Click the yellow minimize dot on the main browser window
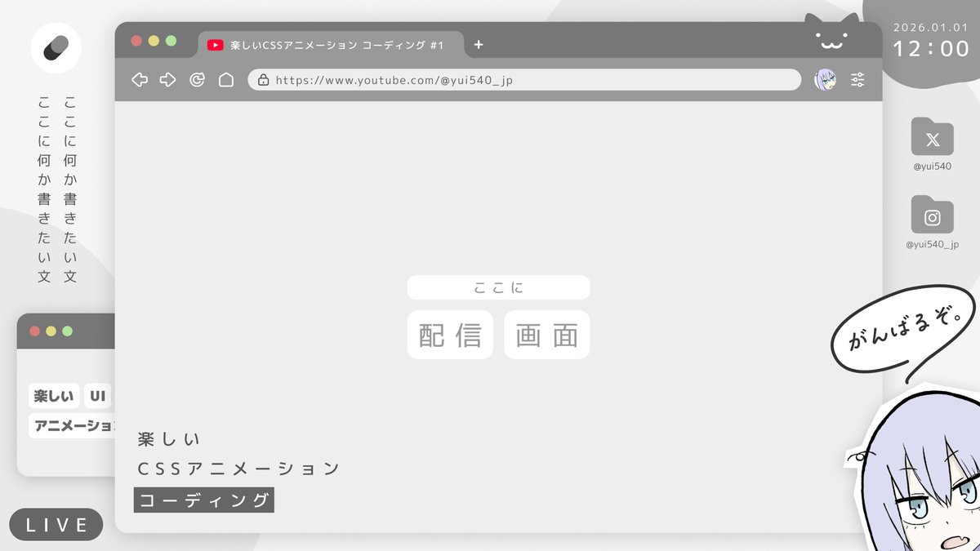This screenshot has height=551, width=980. coord(154,41)
